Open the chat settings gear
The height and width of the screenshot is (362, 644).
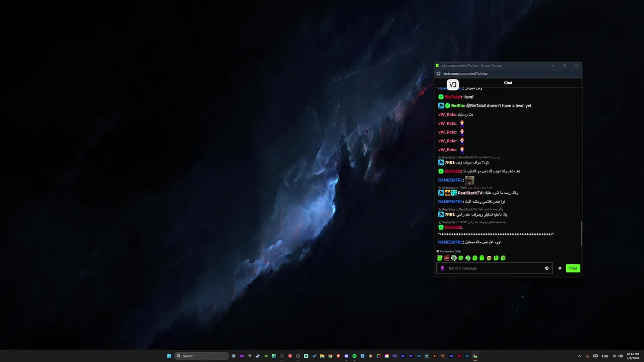[x=560, y=268]
